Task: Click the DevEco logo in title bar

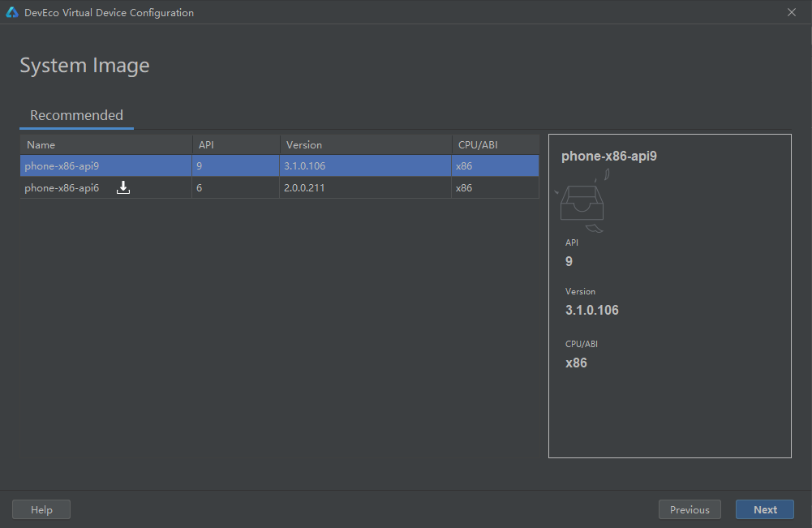Action: pos(12,12)
